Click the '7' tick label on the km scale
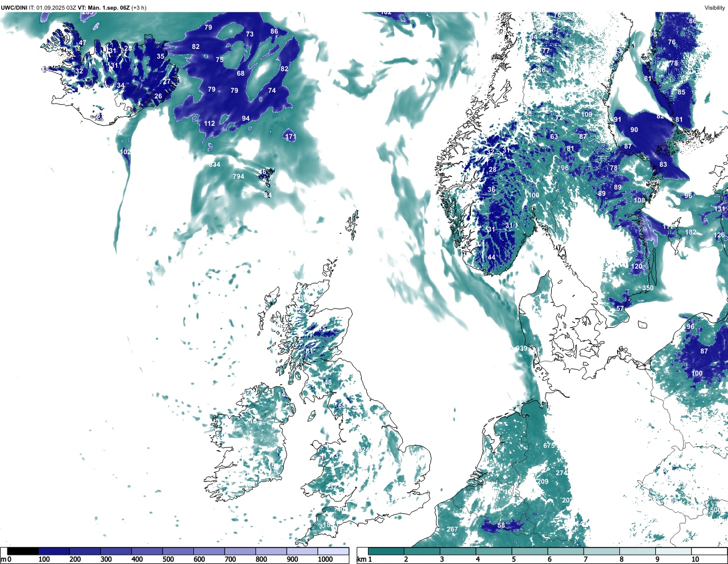The width and height of the screenshot is (728, 564). click(x=585, y=560)
